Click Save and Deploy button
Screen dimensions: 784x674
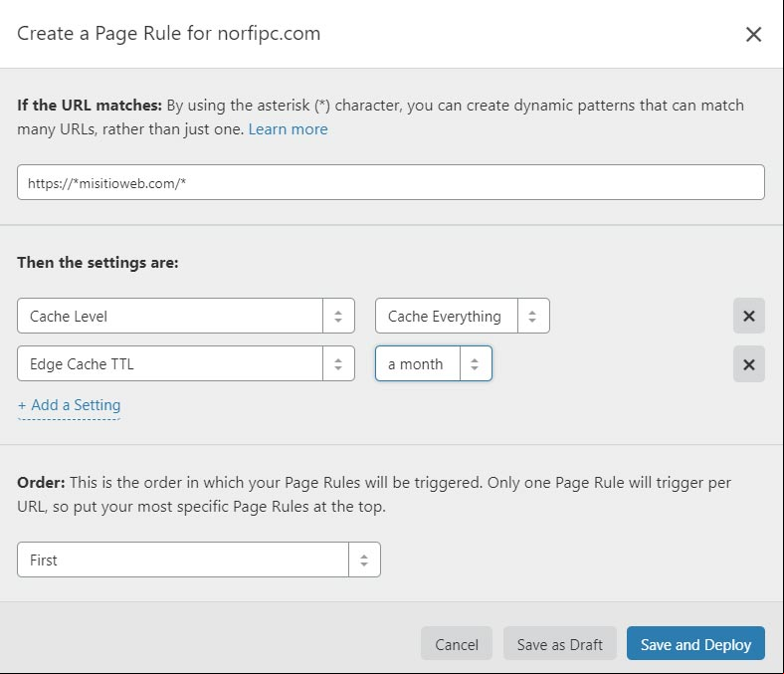[x=695, y=643]
